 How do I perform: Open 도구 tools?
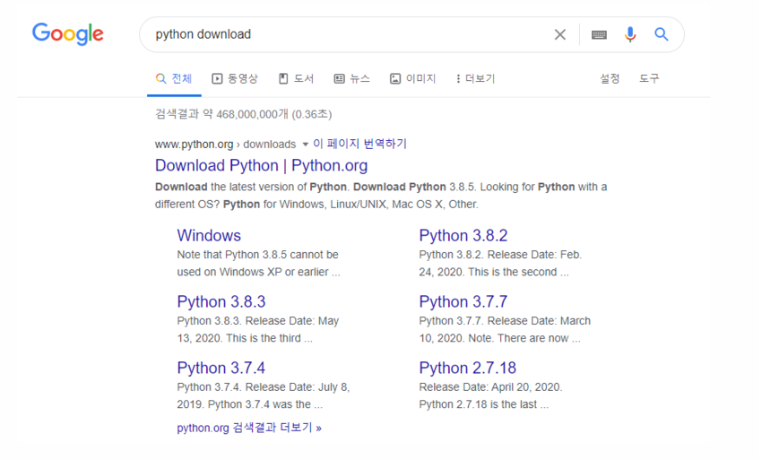click(649, 78)
